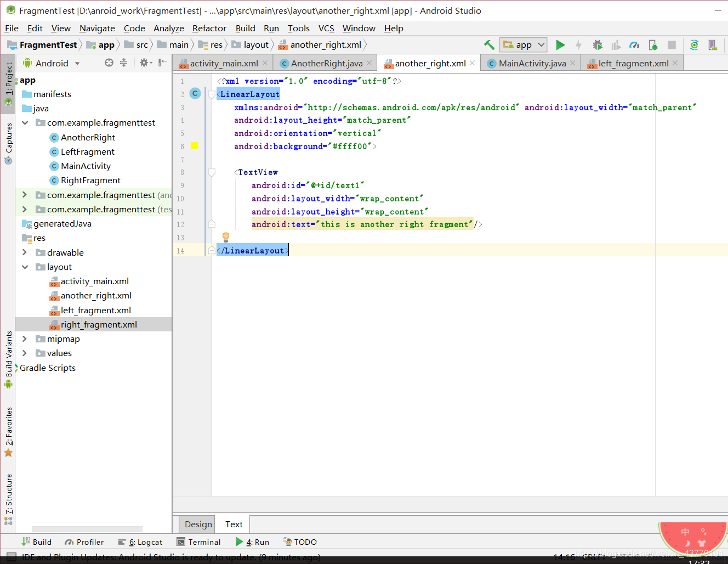Start Debug app with bug icon
Image resolution: width=728 pixels, height=564 pixels.
(598, 45)
